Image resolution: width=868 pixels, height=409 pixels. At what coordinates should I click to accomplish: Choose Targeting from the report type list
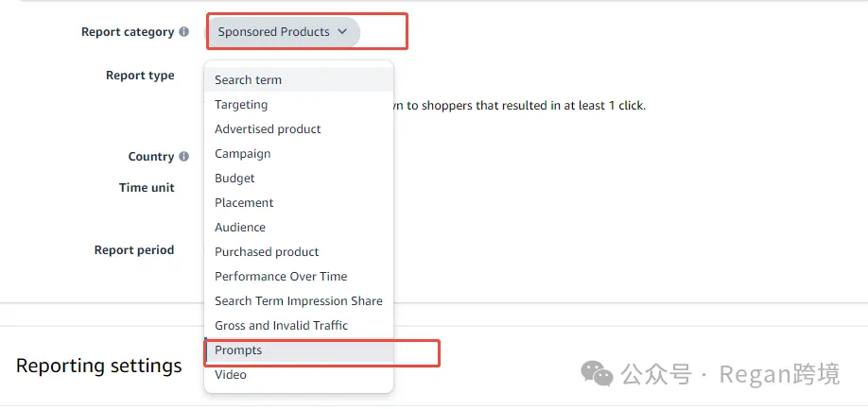click(241, 105)
